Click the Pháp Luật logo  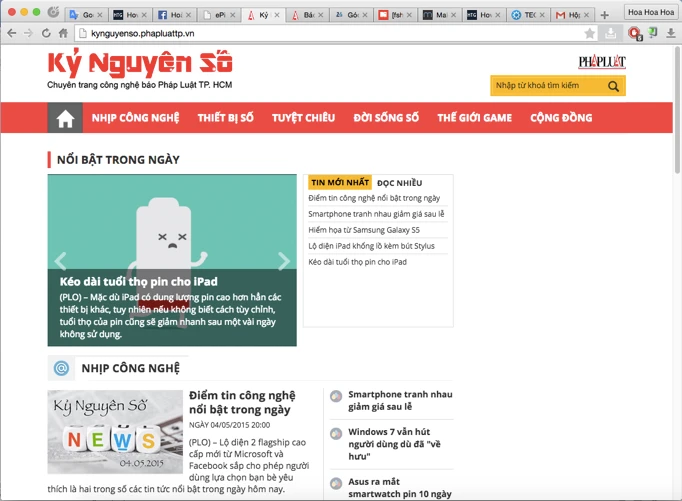pyautogui.click(x=602, y=62)
